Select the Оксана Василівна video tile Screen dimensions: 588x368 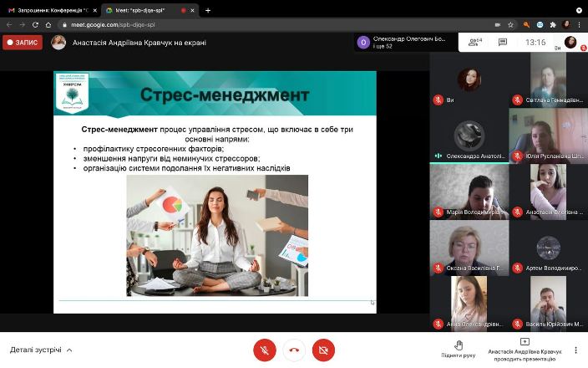click(x=469, y=248)
